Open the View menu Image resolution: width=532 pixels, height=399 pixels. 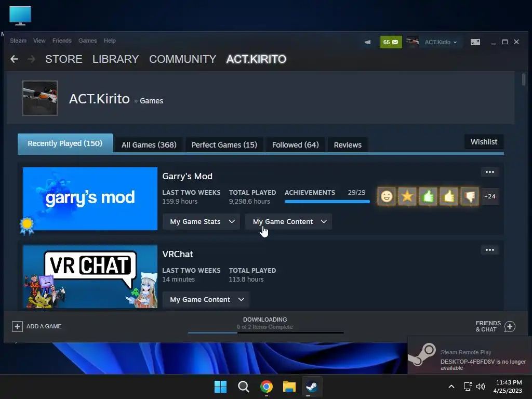click(39, 41)
